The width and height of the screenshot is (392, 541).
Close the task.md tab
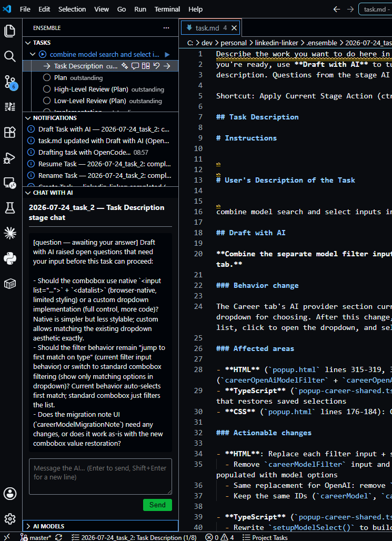(x=234, y=28)
